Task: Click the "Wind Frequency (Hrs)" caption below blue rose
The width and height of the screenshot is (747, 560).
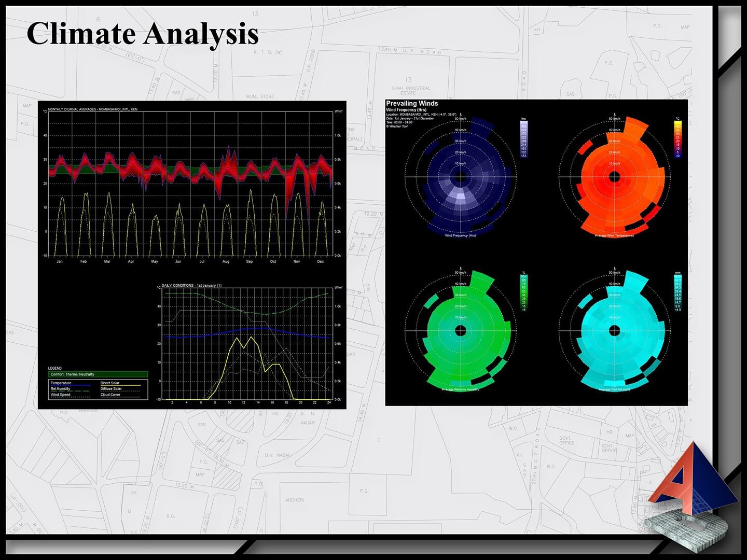Action: click(x=460, y=236)
